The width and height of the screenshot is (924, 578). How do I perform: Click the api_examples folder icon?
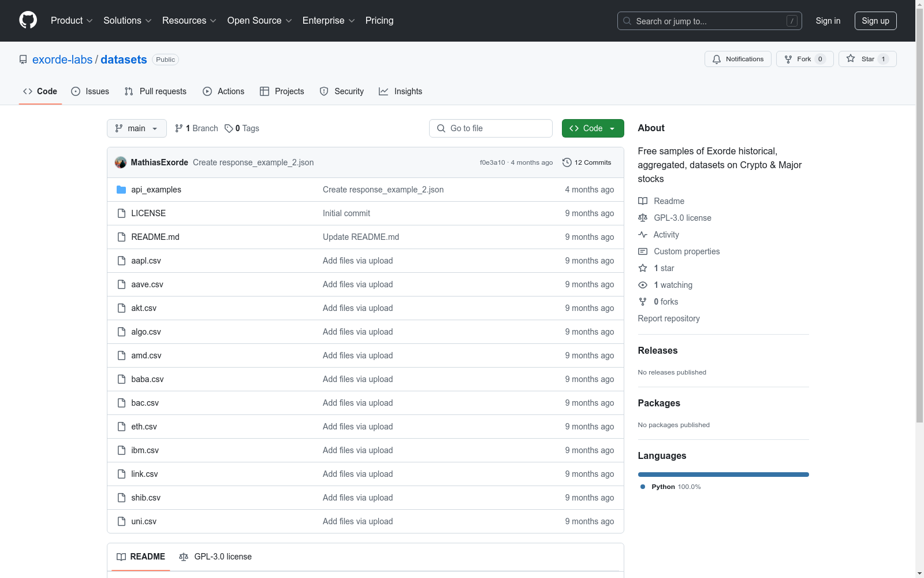(x=121, y=190)
